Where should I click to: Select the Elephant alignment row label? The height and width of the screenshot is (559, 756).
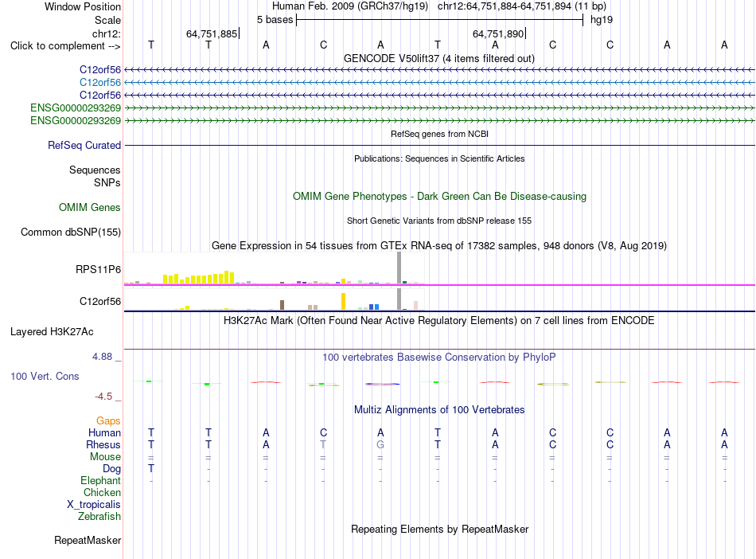100,480
